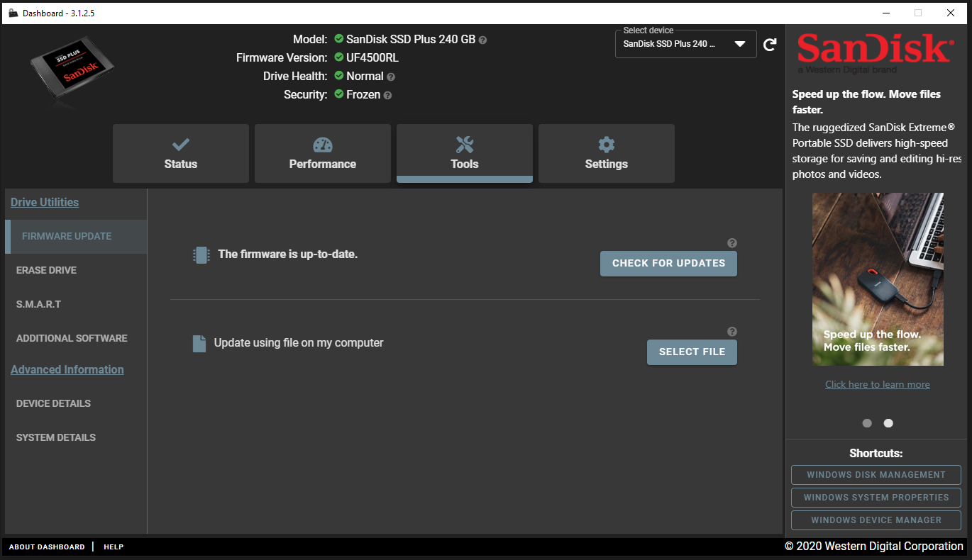Viewport: 972px width, 560px height.
Task: Click Select File button
Action: click(x=692, y=352)
